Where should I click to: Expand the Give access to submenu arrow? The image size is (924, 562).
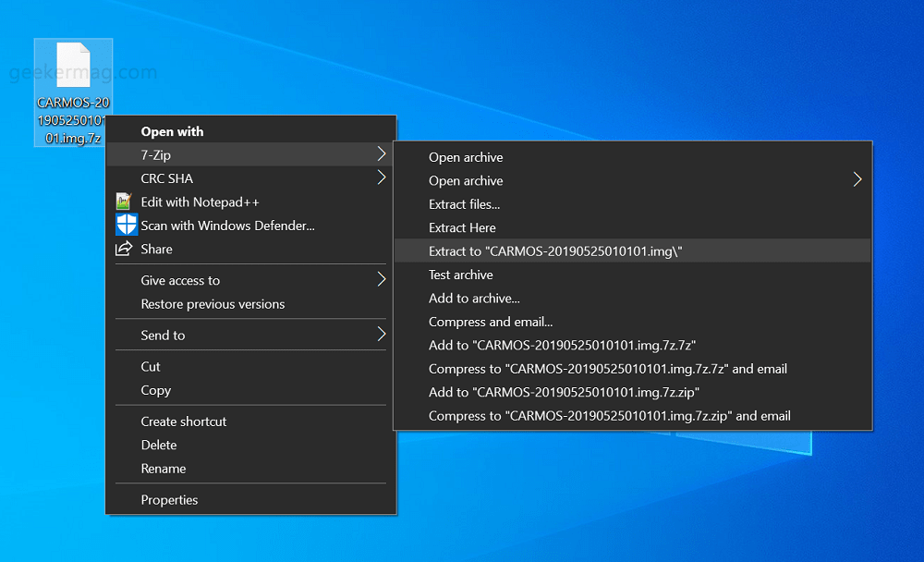(x=382, y=279)
